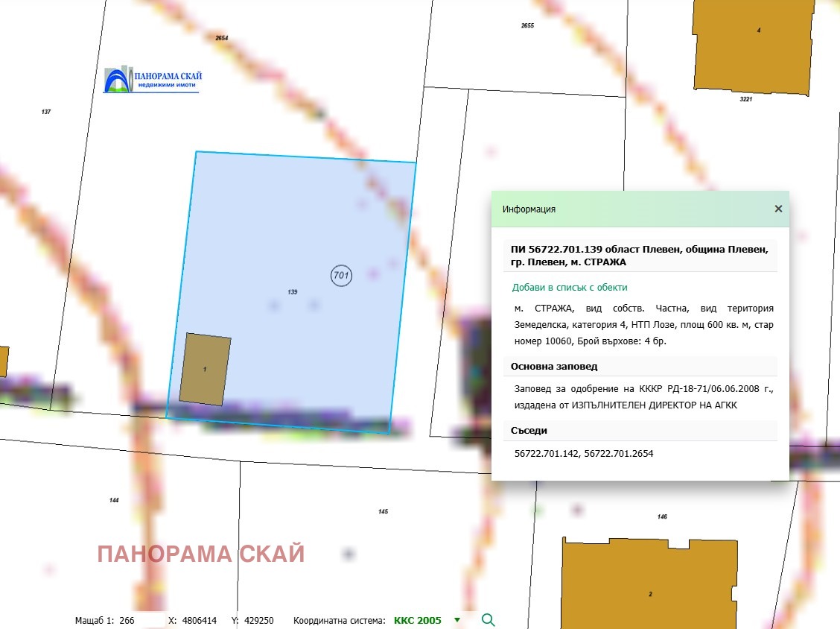Click the red ПАНОРАМА СКАЙ watermark text
The image size is (840, 629).
point(201,554)
